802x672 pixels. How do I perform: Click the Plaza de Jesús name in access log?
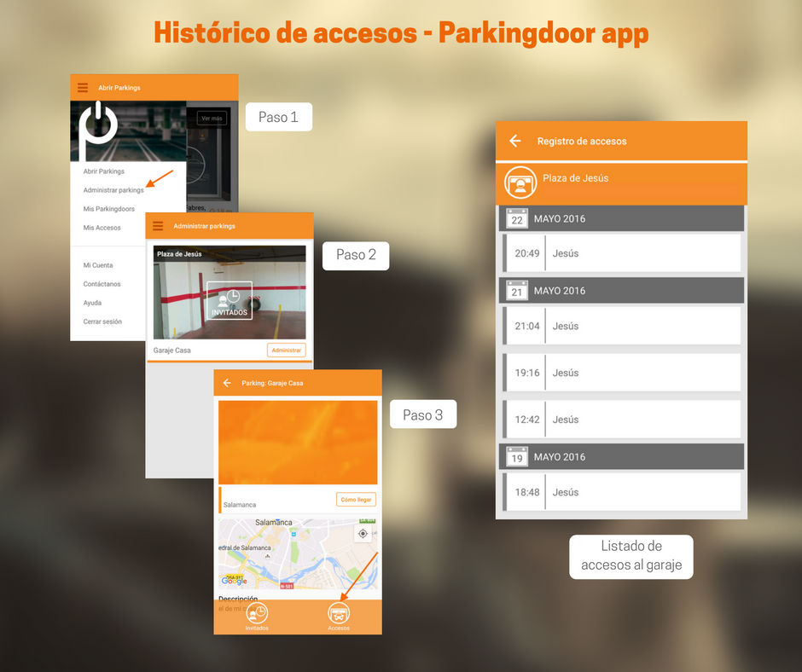pos(575,178)
